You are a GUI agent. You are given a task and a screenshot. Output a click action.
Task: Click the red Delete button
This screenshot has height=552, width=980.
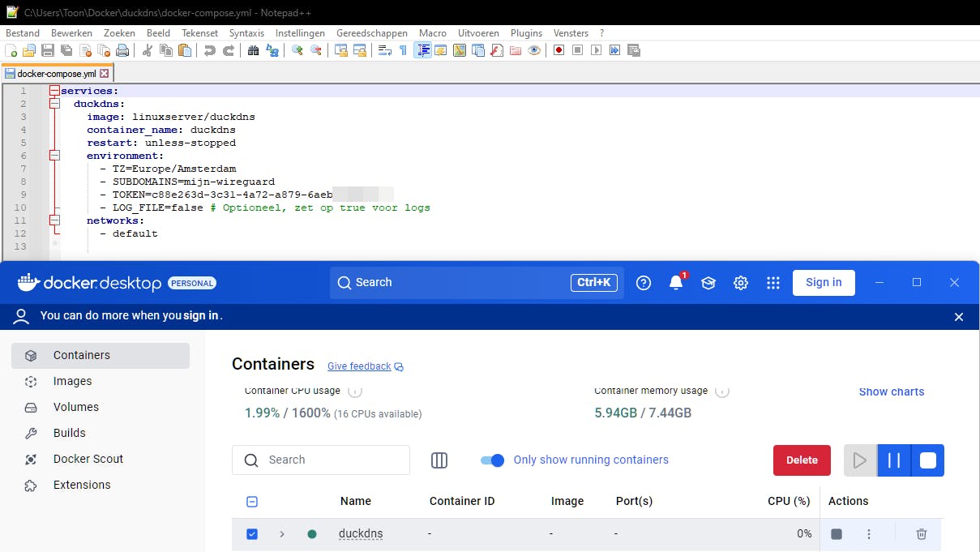(802, 460)
